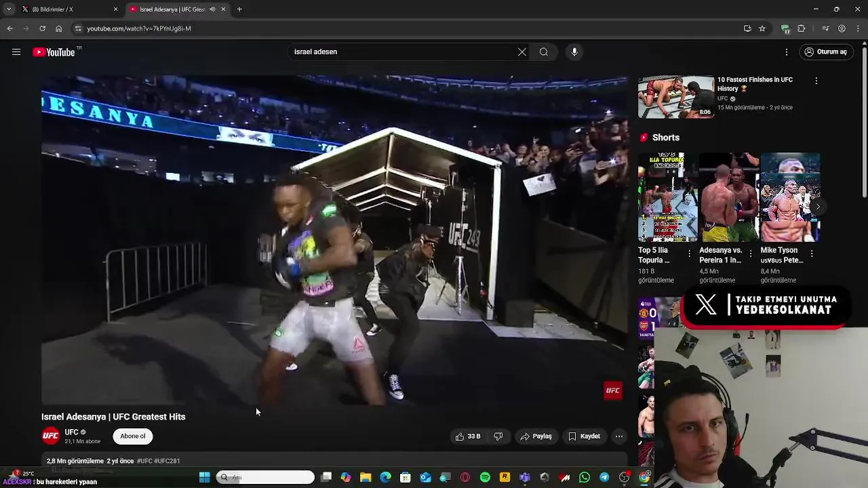Open 10 Fastest Finishes video thumbnail
Viewport: 868px width, 488px height.
[x=676, y=97]
